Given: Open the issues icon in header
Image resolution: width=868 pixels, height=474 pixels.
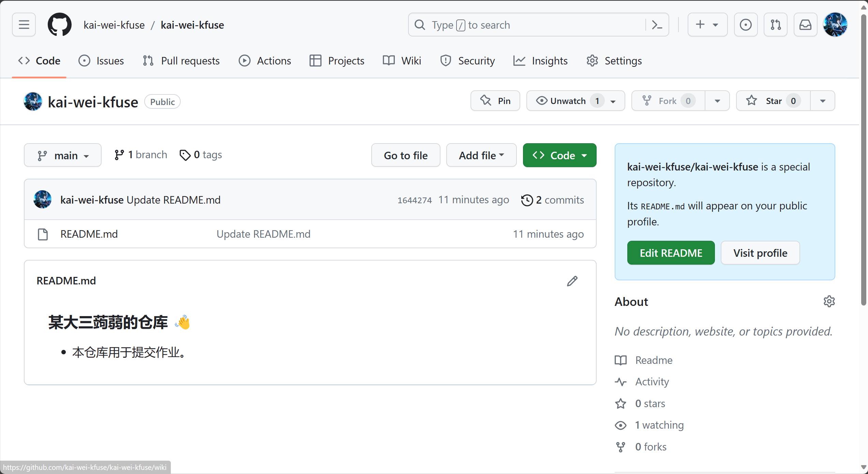Looking at the screenshot, I should point(746,25).
